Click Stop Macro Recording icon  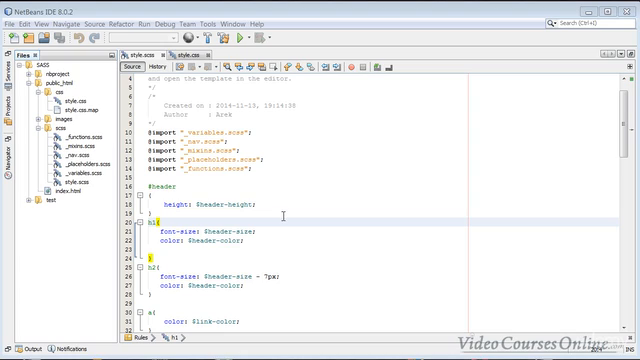click(x=363, y=67)
